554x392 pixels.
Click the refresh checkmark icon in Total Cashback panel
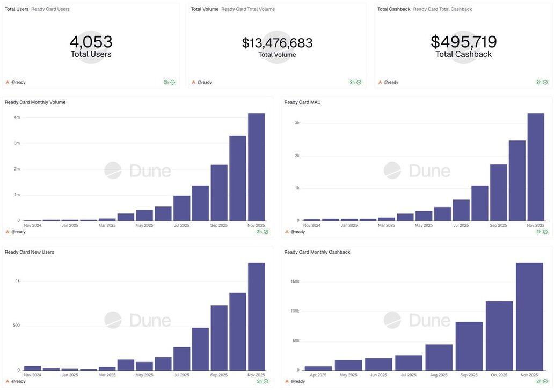click(545, 83)
